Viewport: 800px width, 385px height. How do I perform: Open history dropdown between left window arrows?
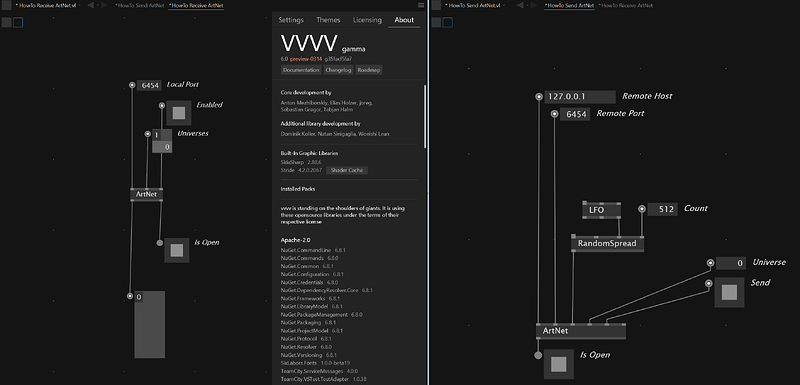pyautogui.click(x=97, y=6)
